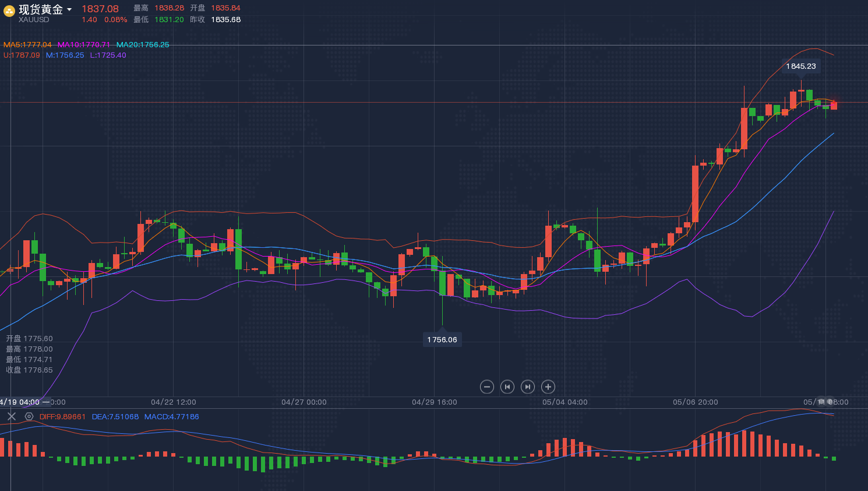Viewport: 868px width, 491px height.
Task: Click the 1756.06 low price marker
Action: tap(442, 339)
